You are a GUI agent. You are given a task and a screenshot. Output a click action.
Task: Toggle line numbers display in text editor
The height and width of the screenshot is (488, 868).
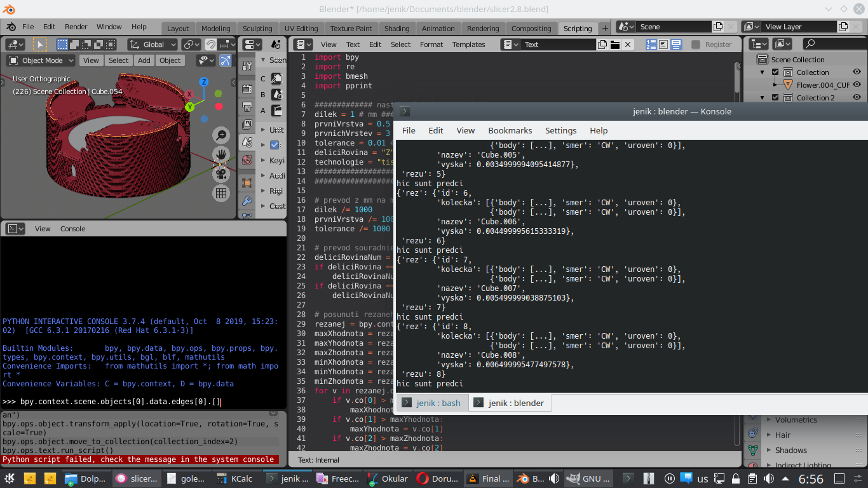(651, 44)
